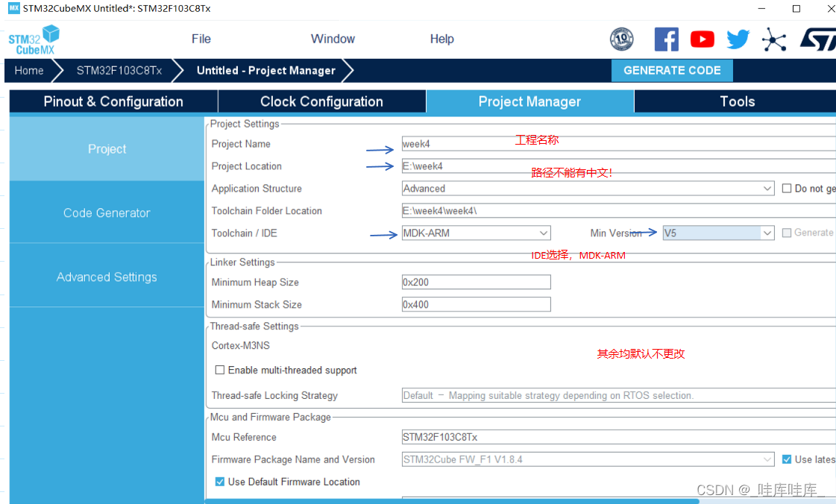
Task: Open the Advanced Settings side section
Action: click(107, 277)
